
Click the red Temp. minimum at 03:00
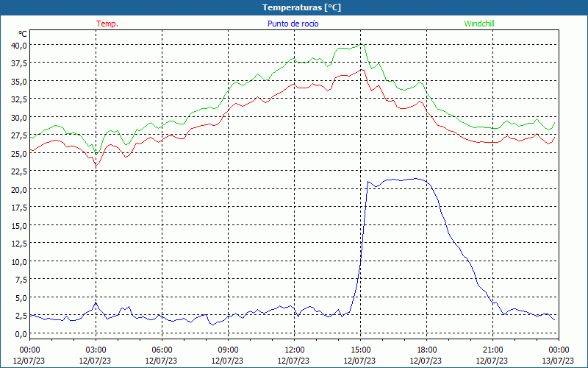click(96, 165)
